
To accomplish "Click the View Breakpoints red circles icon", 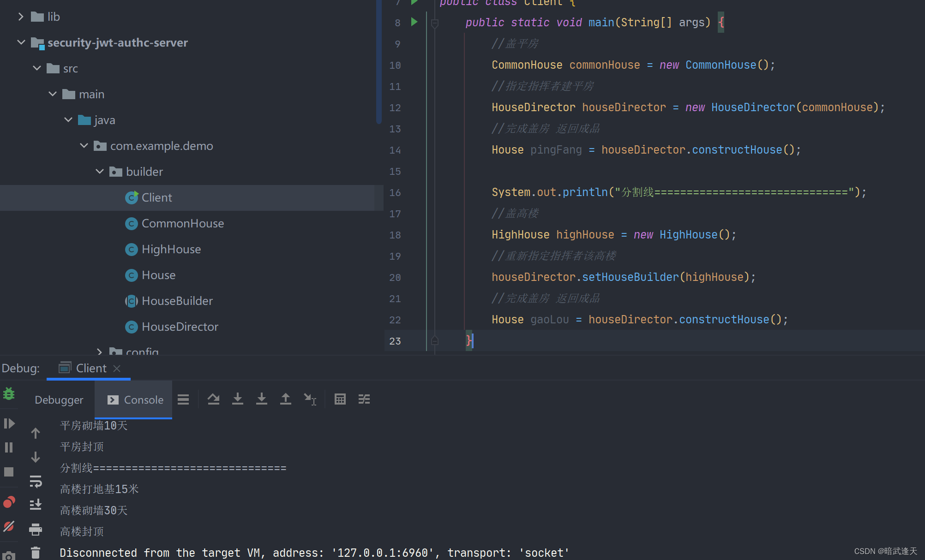I will [x=9, y=502].
